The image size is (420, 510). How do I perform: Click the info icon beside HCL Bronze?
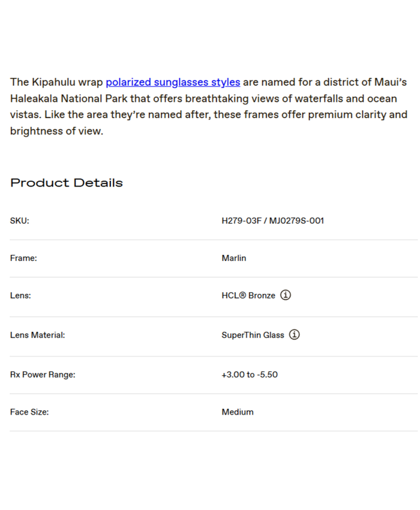(286, 295)
